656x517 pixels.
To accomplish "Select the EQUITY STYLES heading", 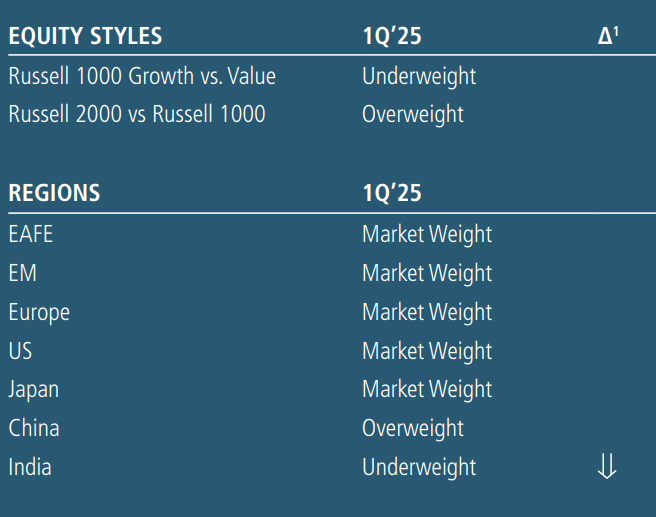I will [85, 37].
